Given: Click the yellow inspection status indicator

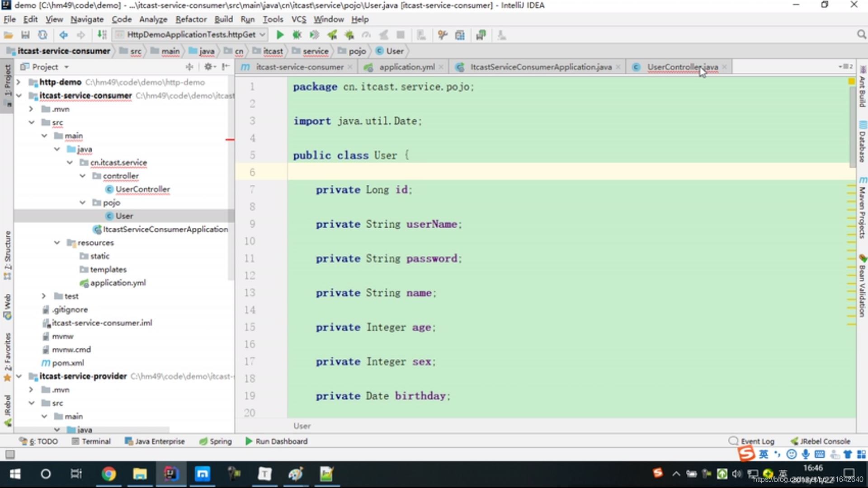Looking at the screenshot, I should pyautogui.click(x=851, y=81).
